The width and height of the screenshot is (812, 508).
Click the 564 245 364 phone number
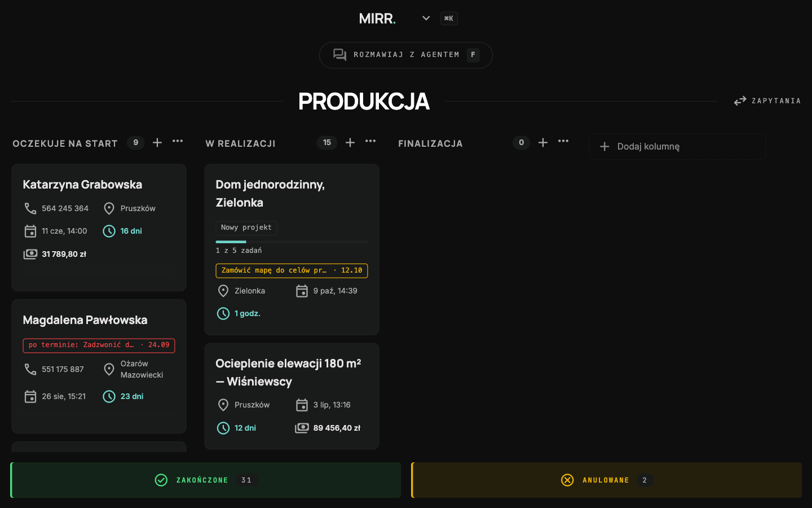click(65, 208)
